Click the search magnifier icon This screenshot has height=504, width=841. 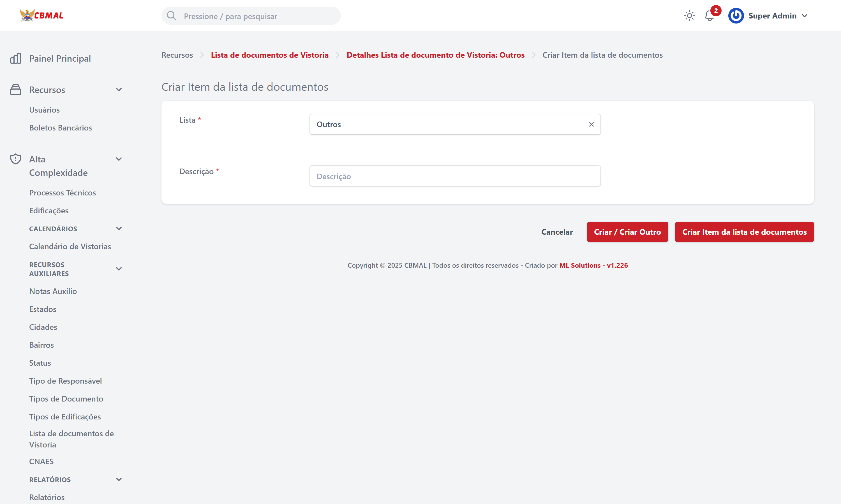(172, 16)
